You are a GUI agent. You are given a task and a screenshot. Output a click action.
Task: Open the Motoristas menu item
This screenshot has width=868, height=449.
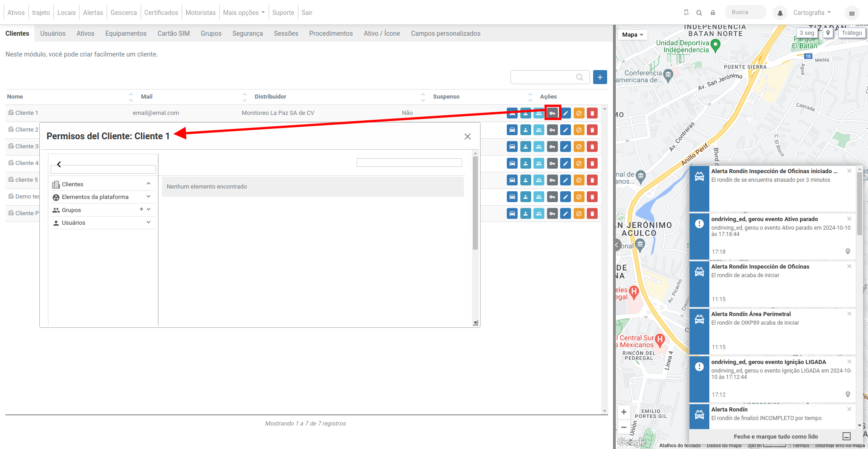point(201,13)
